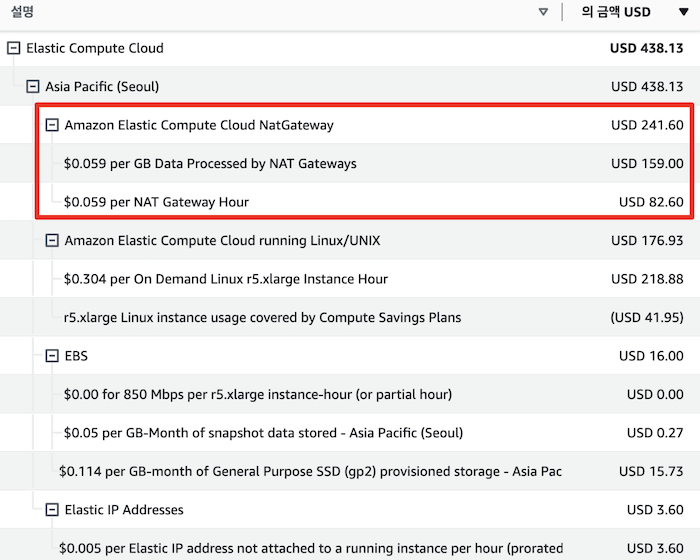Click the USD 0.00 amount
The image size is (700, 560).
tap(655, 394)
